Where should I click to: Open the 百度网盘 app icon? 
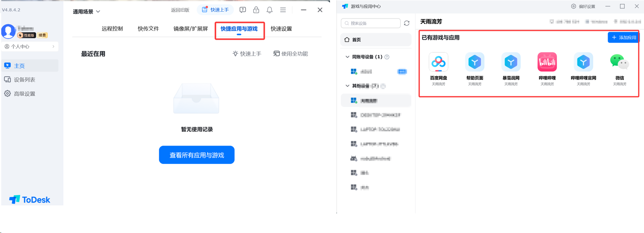[x=438, y=62]
